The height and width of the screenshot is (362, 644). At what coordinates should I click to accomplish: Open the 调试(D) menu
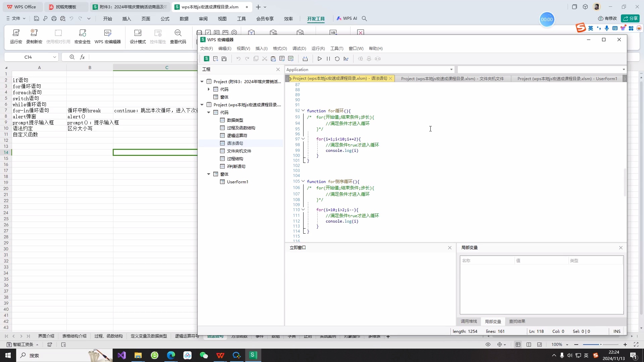pos(299,48)
